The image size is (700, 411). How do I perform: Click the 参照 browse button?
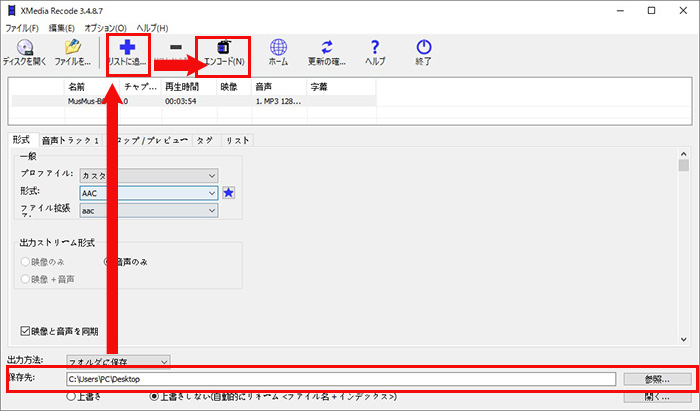coord(655,379)
